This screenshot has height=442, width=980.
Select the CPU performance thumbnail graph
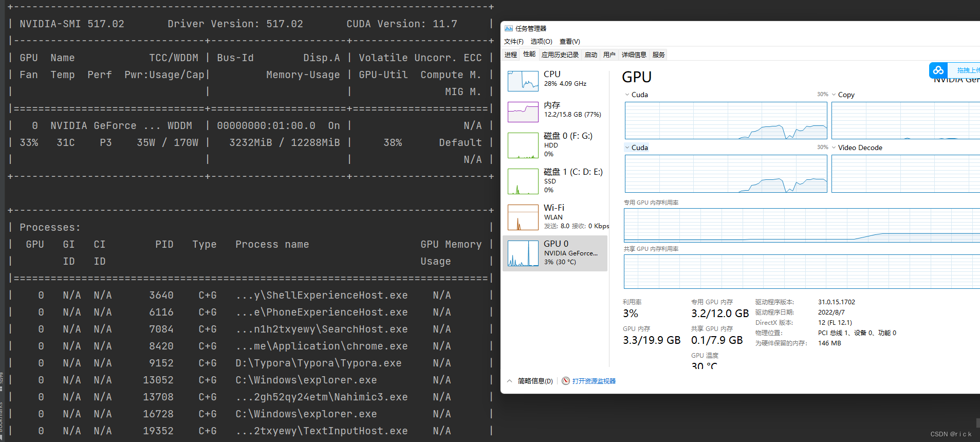[x=523, y=81]
